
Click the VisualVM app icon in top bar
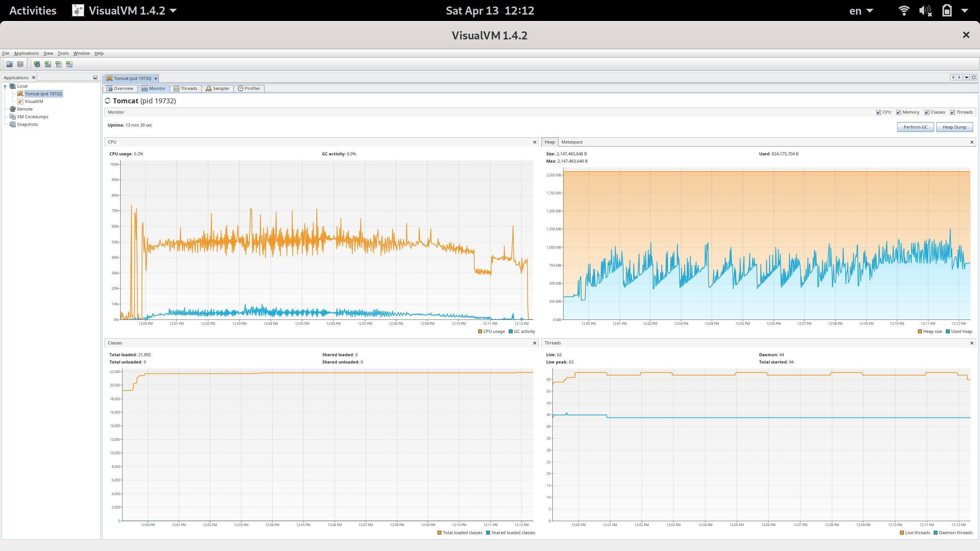(78, 10)
